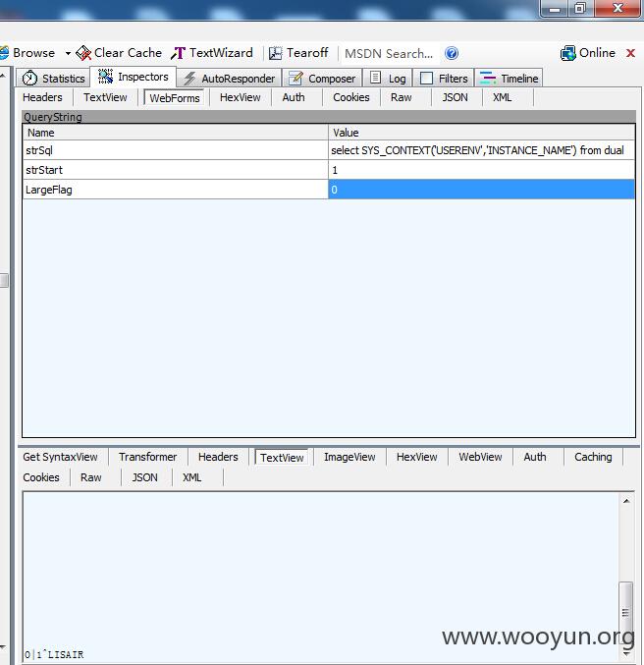Restore down the Fiddler window
This screenshot has height=665, width=644.
(580, 9)
